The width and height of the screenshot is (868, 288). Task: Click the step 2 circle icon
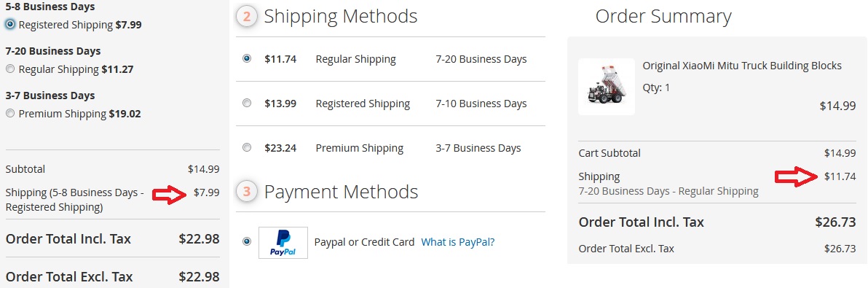tap(247, 17)
